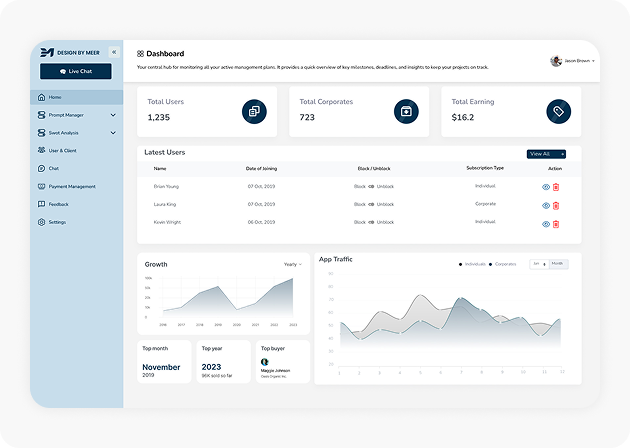Toggle Block/Unblock for Laura King
Screen dimensions: 630x448
click(x=371, y=205)
